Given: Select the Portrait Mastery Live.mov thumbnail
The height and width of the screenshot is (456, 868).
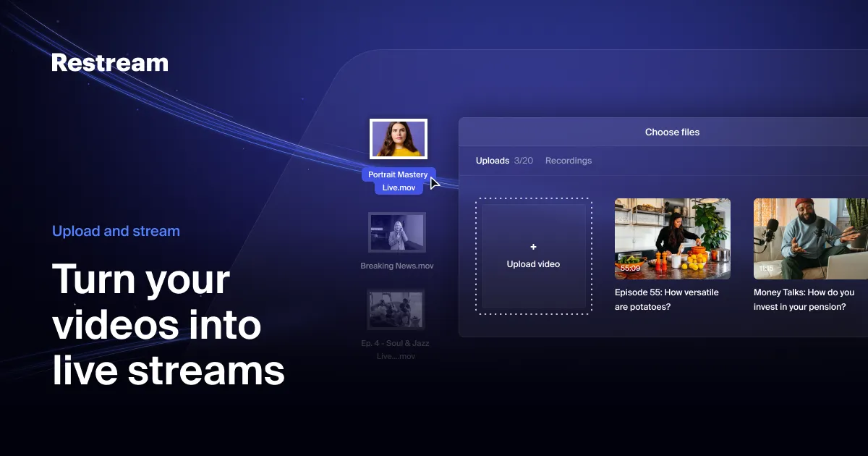Looking at the screenshot, I should tap(398, 139).
